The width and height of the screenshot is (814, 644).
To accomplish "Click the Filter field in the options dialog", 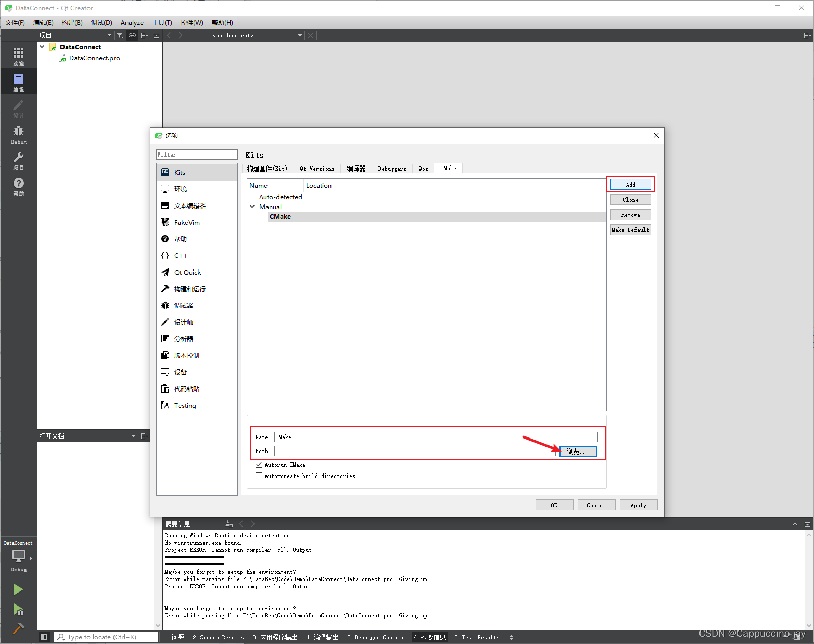I will [197, 154].
